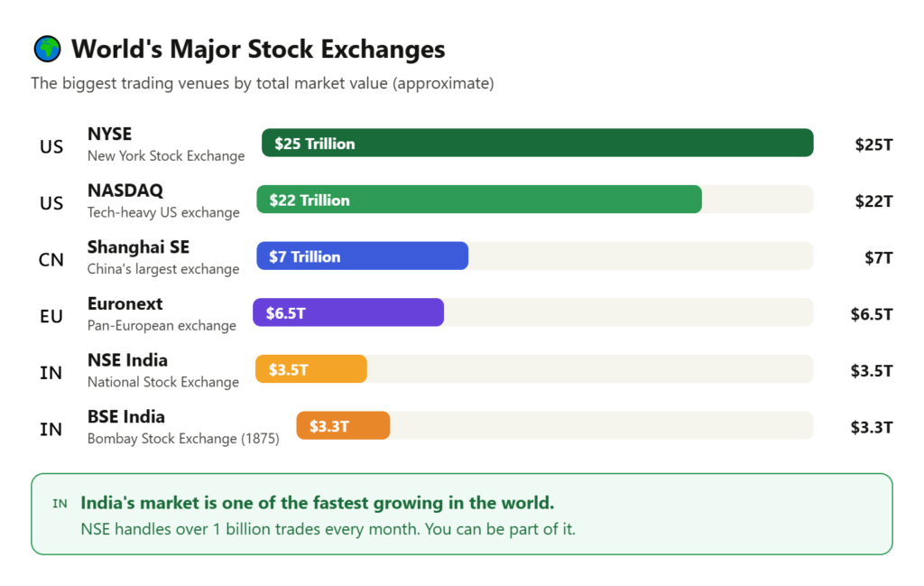
Task: Click the purple $6.5T Euronext bar
Action: coord(348,312)
